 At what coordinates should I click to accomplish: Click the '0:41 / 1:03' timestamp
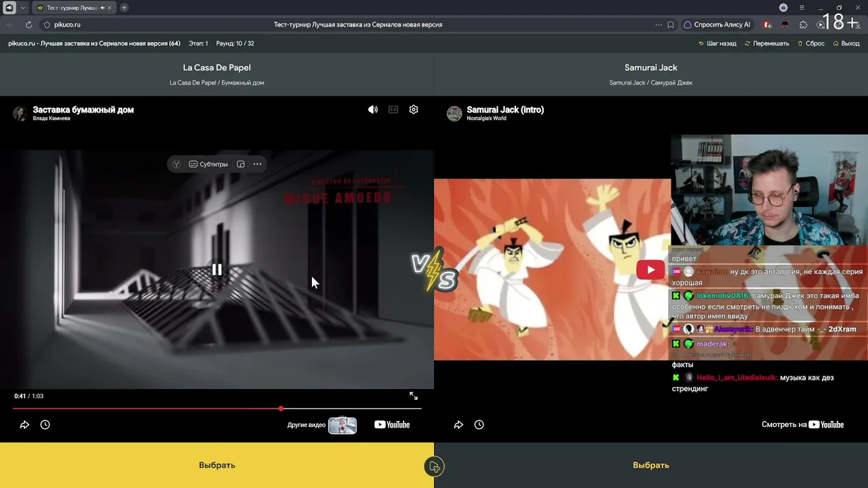(29, 396)
